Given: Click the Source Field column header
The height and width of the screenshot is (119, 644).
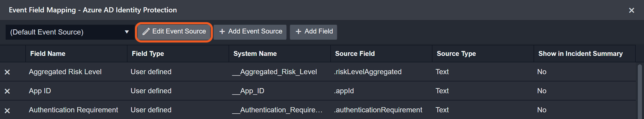Looking at the screenshot, I should click(x=355, y=54).
